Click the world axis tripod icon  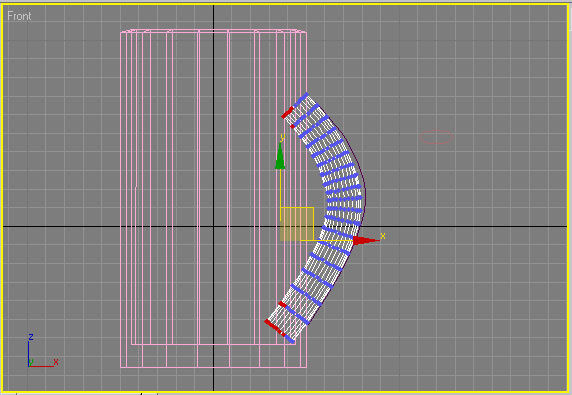pos(42,350)
